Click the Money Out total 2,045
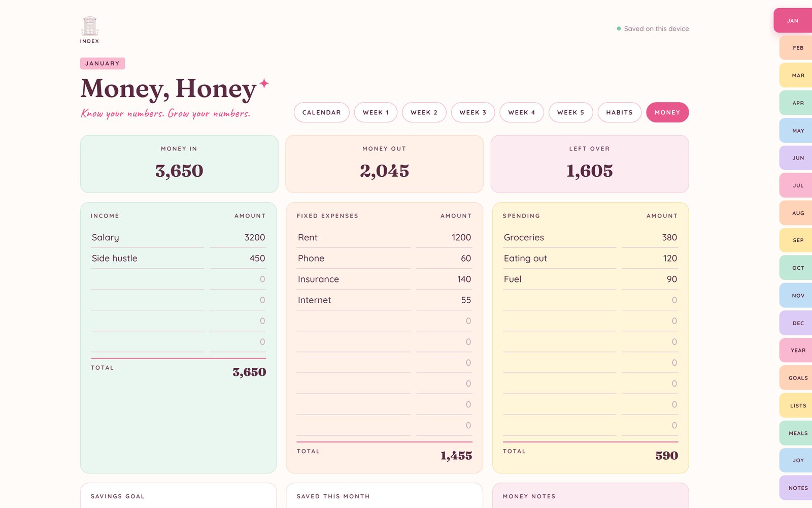 385,171
